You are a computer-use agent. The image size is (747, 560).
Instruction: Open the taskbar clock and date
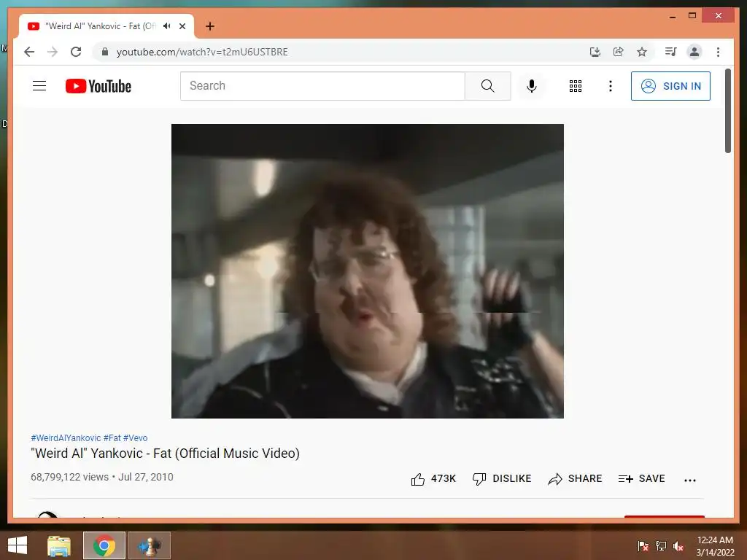pos(715,545)
